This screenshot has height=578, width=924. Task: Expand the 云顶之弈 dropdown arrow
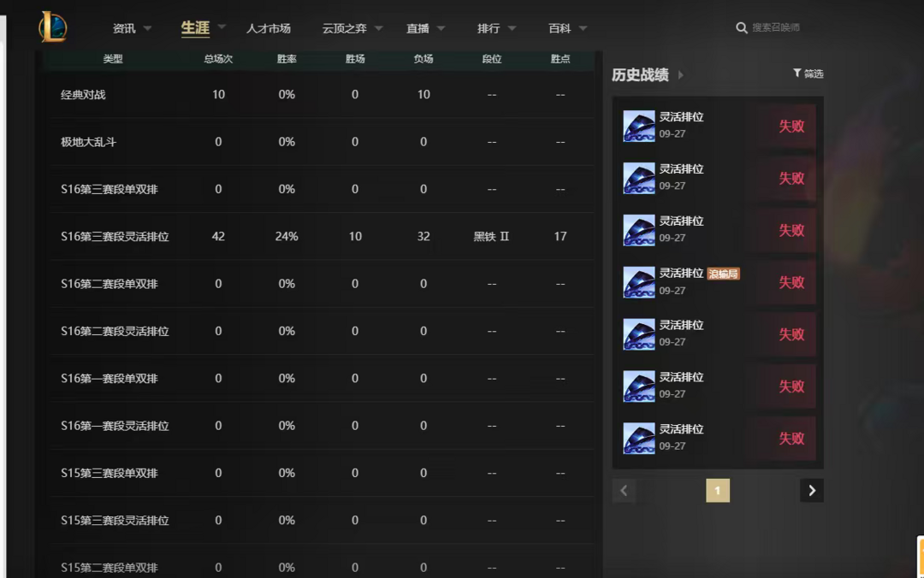point(378,28)
